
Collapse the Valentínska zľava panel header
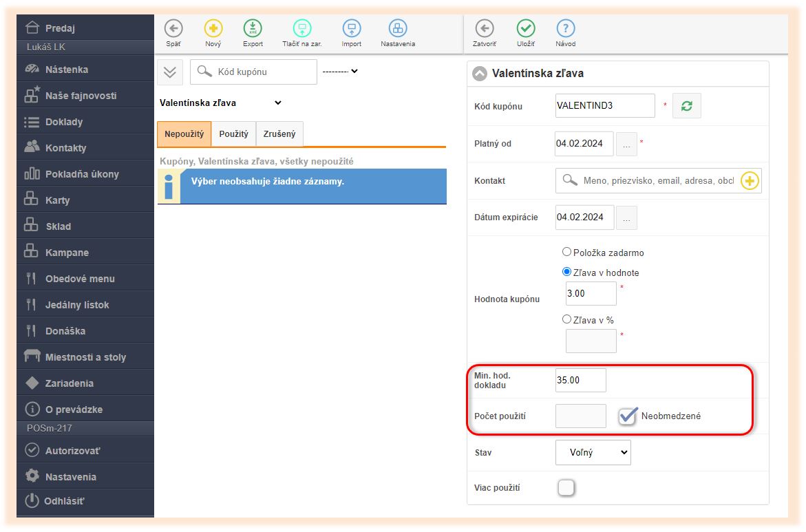479,74
